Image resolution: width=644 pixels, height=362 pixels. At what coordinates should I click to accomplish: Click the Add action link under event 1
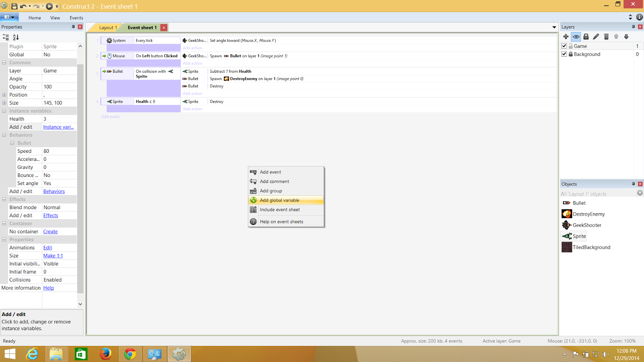[192, 48]
